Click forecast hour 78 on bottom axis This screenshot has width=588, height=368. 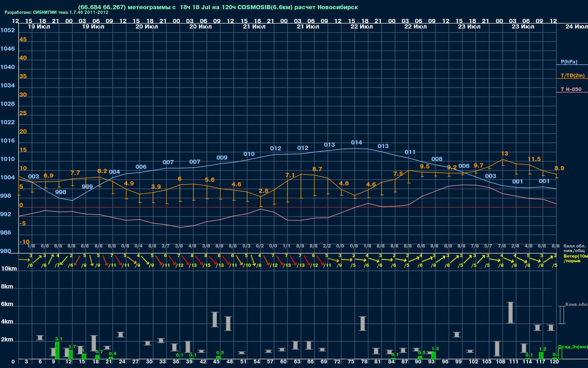click(364, 362)
